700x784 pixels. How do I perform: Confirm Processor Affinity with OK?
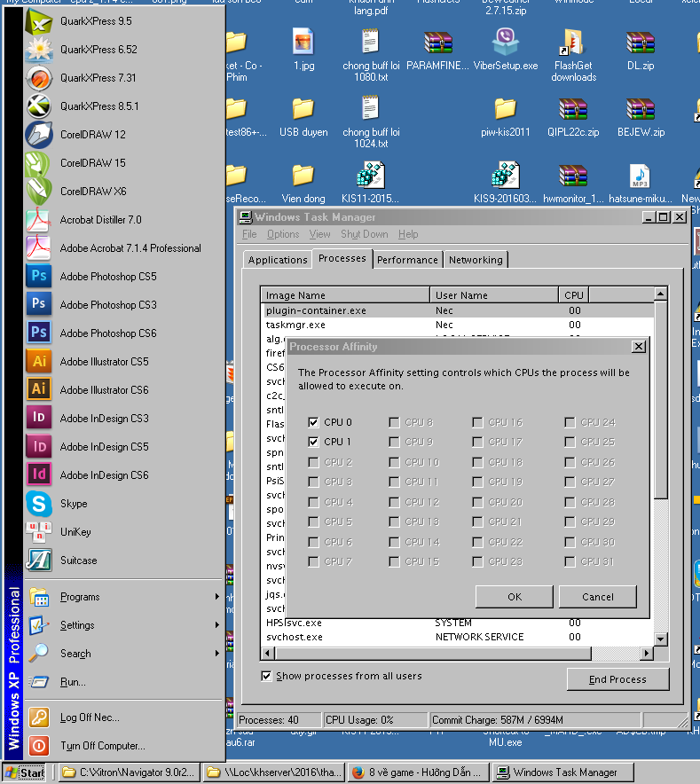pos(514,597)
